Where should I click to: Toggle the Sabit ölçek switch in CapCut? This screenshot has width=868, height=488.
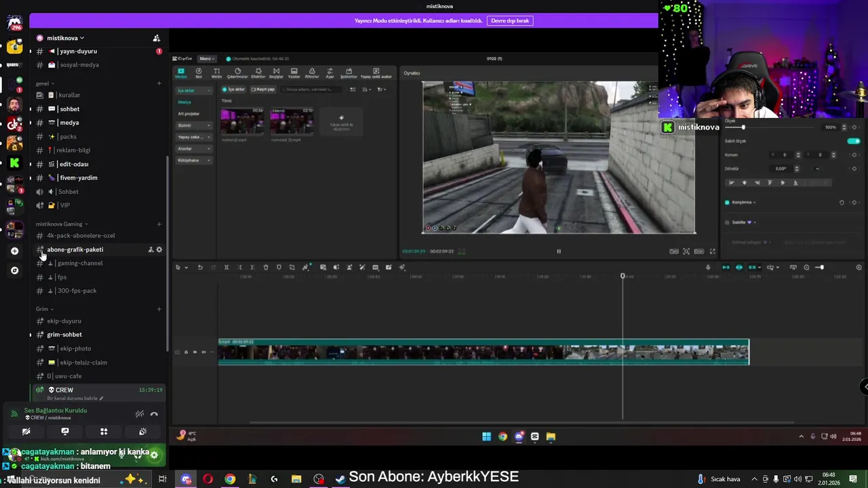(853, 141)
